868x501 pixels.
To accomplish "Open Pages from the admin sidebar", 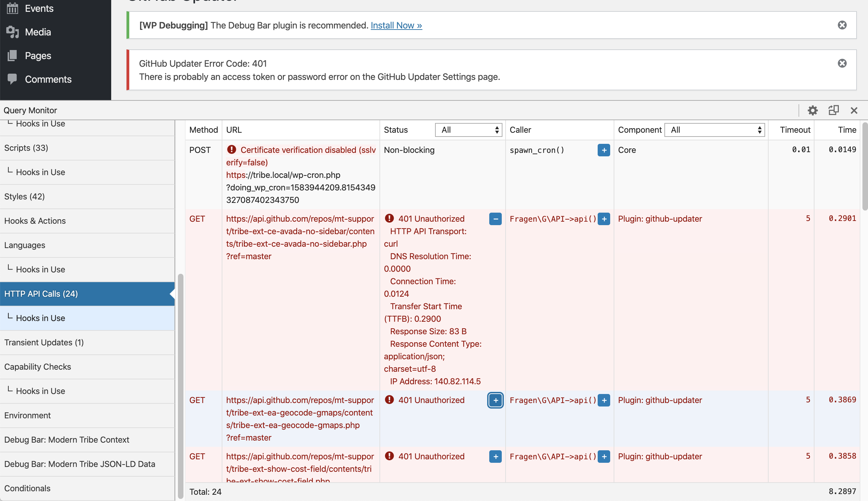I will pos(38,55).
